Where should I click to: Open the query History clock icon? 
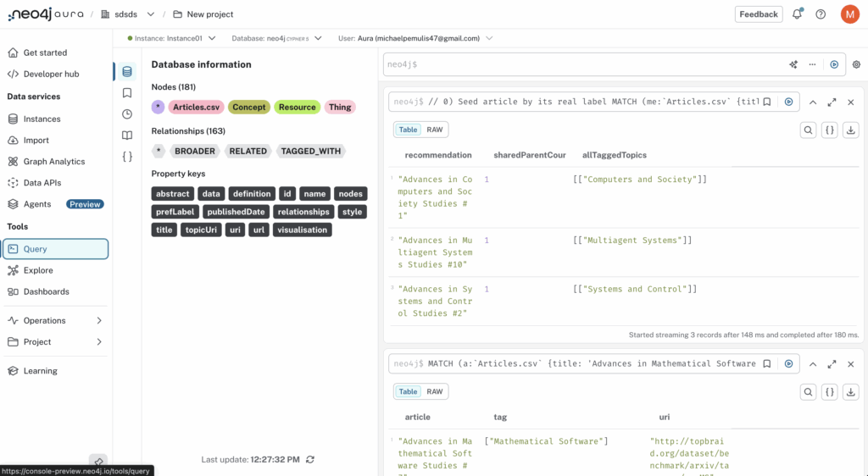click(127, 114)
